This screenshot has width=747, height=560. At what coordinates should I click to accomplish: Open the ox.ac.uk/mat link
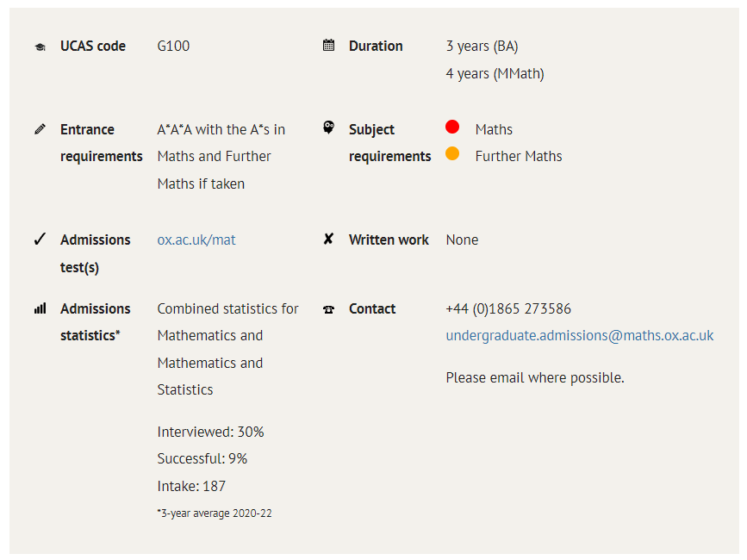pos(196,240)
